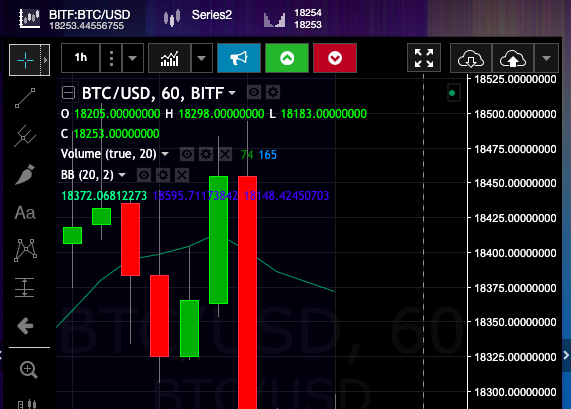571x409 pixels.
Task: Click the back arrow in the left toolbar
Action: click(25, 326)
